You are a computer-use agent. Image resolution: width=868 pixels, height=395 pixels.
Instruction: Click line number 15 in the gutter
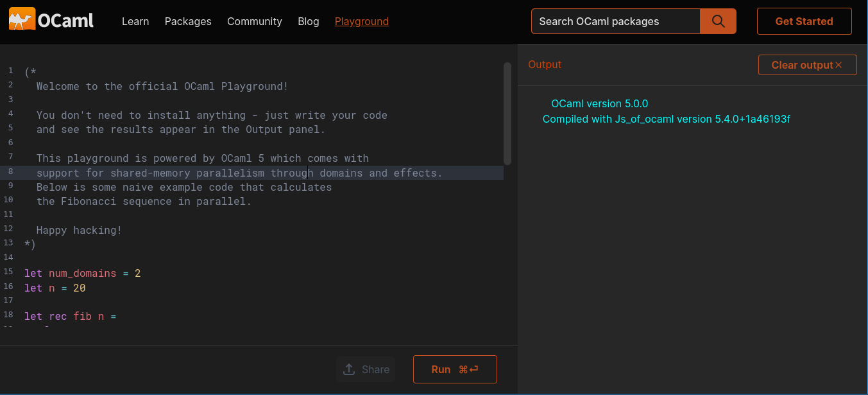click(x=8, y=272)
